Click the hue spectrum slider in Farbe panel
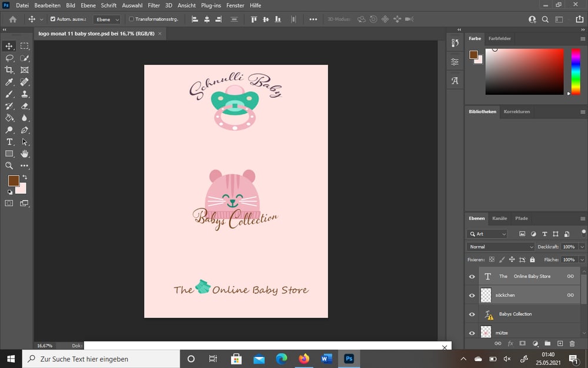Viewport: 588px width, 368px height. coord(576,72)
